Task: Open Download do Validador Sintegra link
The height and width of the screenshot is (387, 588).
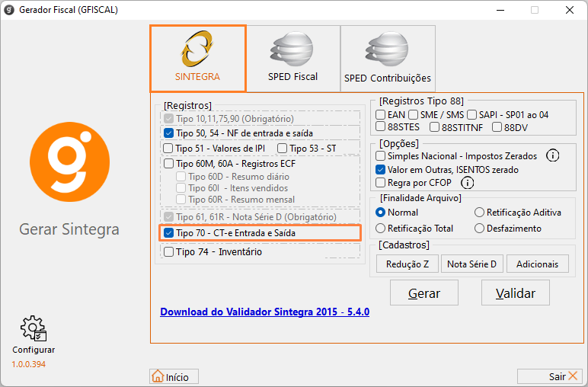Action: (x=265, y=312)
